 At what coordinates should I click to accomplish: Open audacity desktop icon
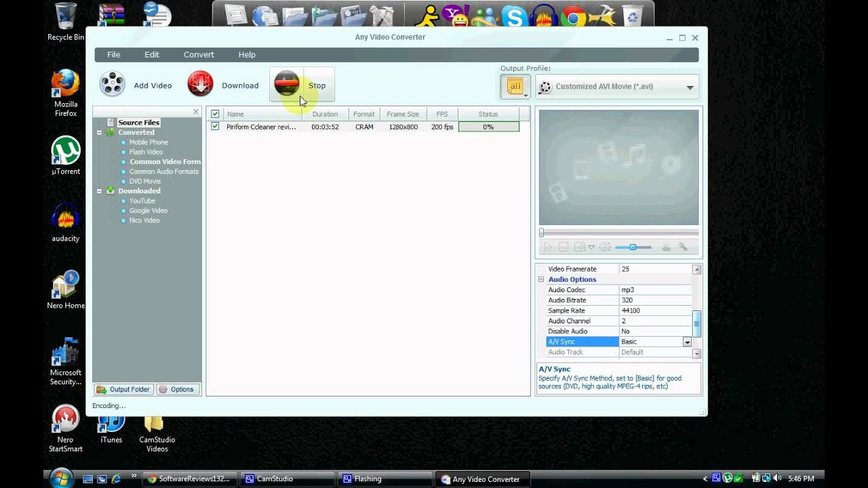66,223
